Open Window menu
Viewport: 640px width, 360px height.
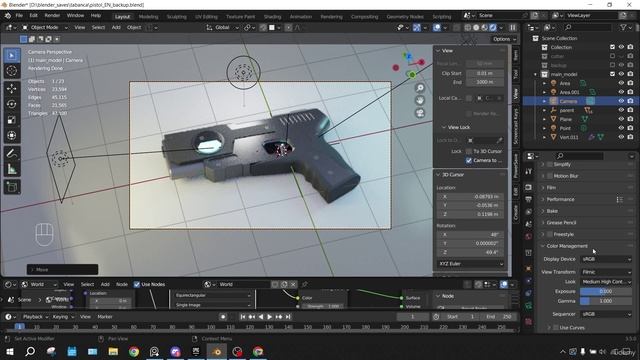click(75, 16)
